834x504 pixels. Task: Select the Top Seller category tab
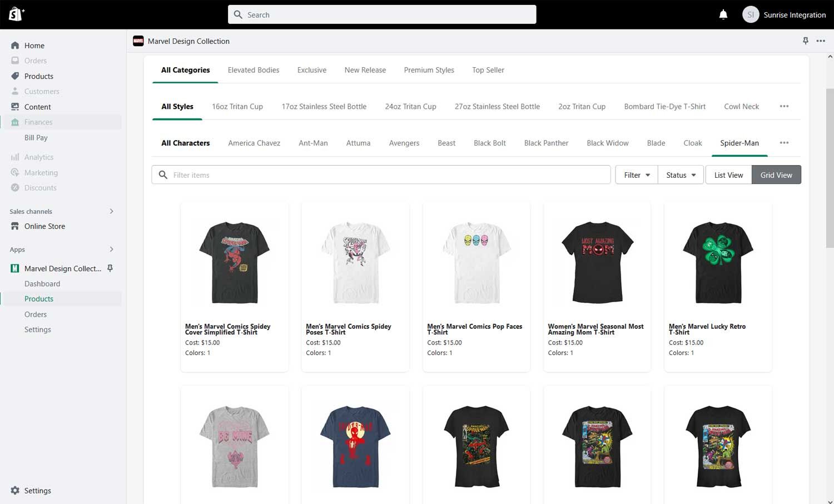pyautogui.click(x=488, y=70)
